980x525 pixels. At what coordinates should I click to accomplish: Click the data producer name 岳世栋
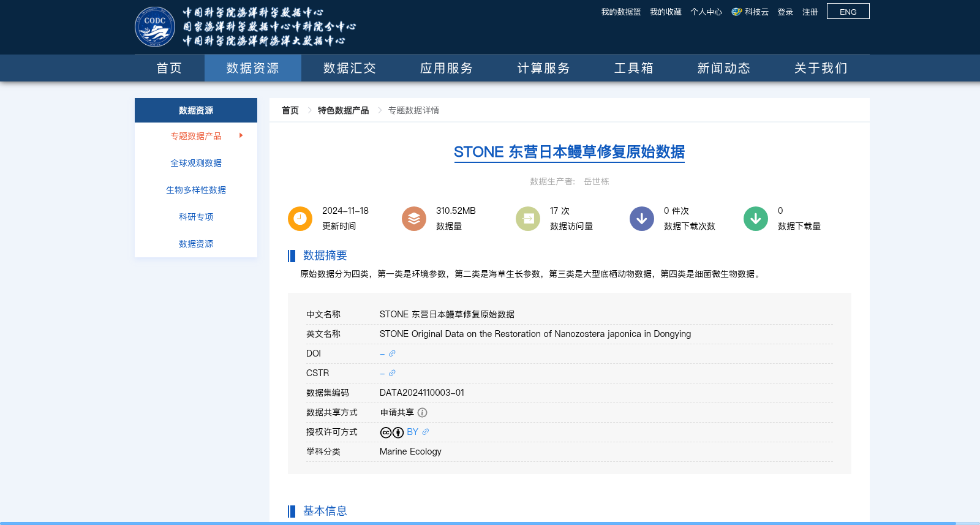point(596,181)
